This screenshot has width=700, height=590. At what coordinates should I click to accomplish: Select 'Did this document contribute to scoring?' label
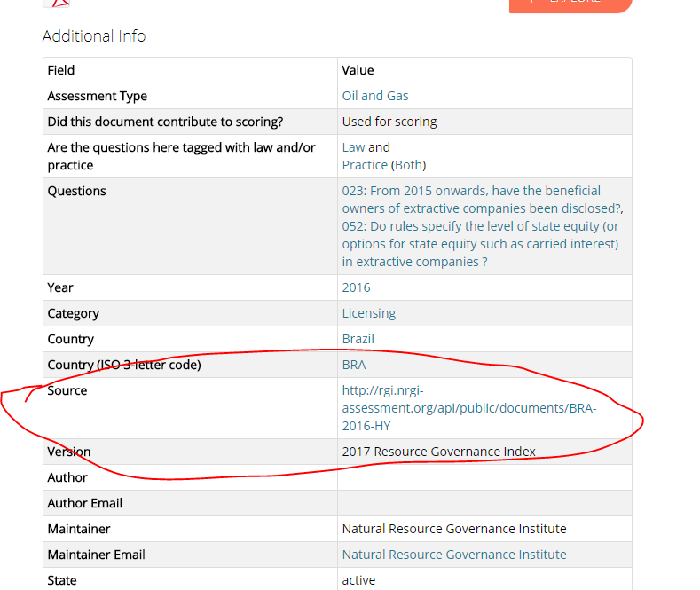point(165,122)
